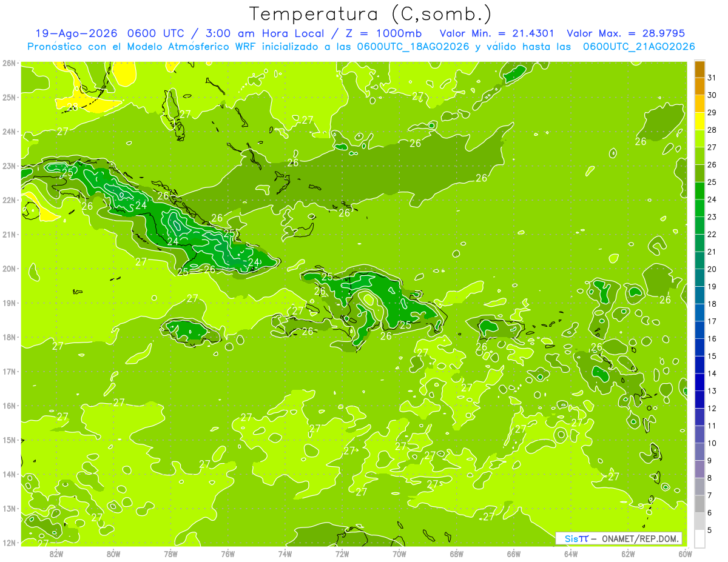This screenshot has height=562, width=728.
Task: Click the 16N latitude axis label
Action: point(8,406)
